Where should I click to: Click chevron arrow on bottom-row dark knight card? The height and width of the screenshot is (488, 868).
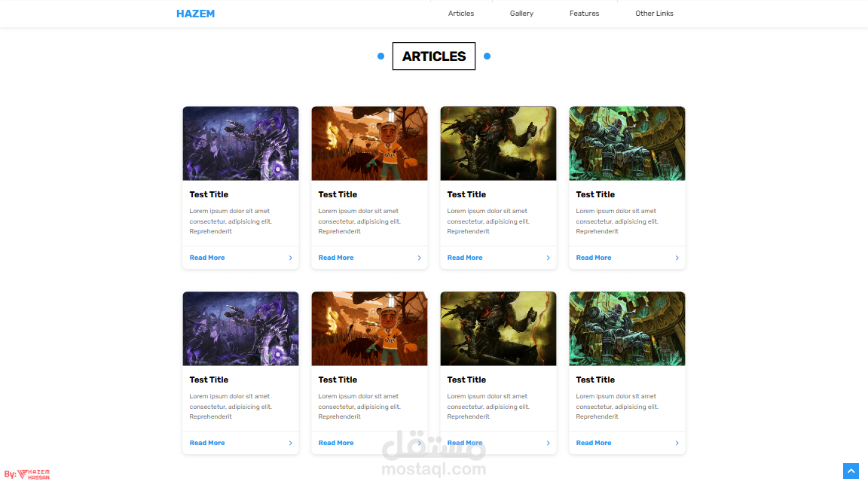pos(549,443)
